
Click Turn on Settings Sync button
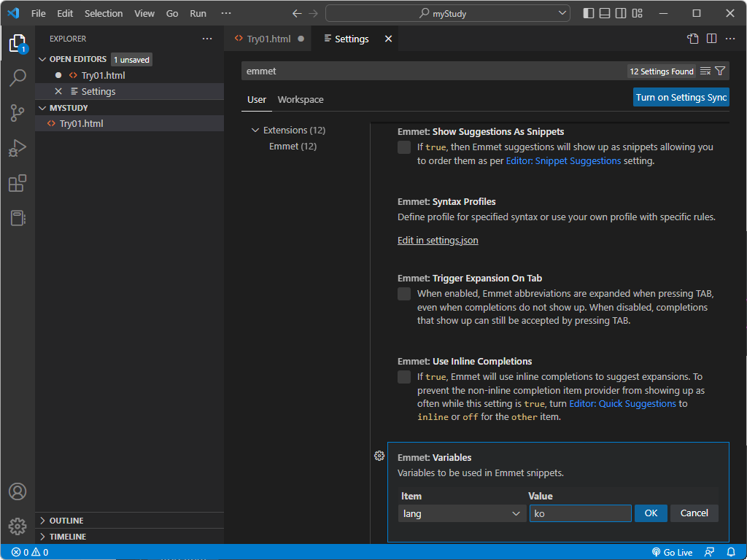point(681,97)
